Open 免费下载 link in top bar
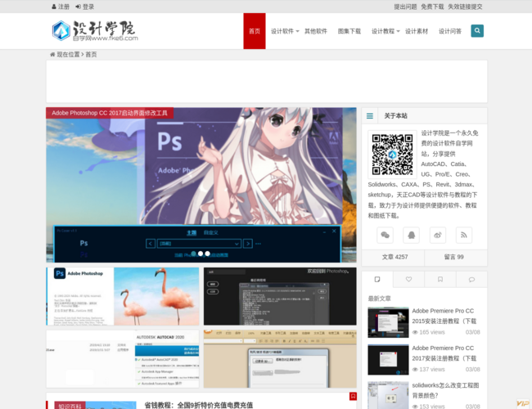 (432, 7)
